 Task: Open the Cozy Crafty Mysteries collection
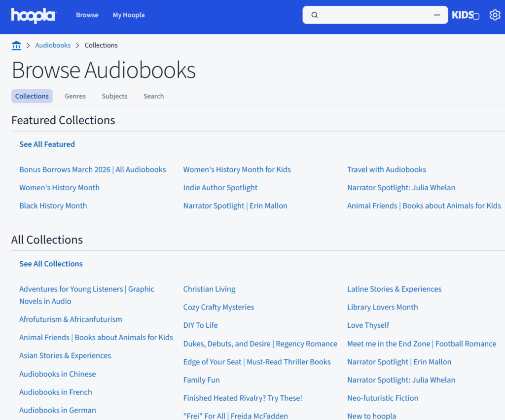coord(218,307)
